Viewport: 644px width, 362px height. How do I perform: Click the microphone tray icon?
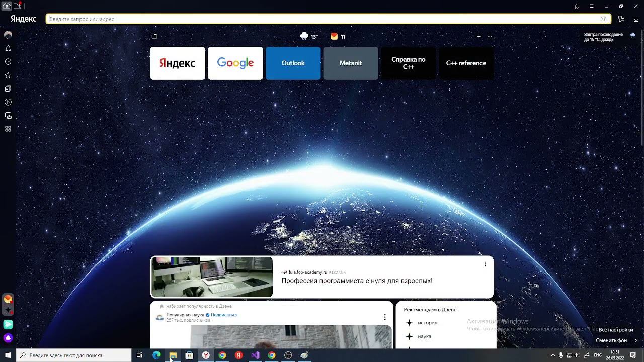(561, 355)
